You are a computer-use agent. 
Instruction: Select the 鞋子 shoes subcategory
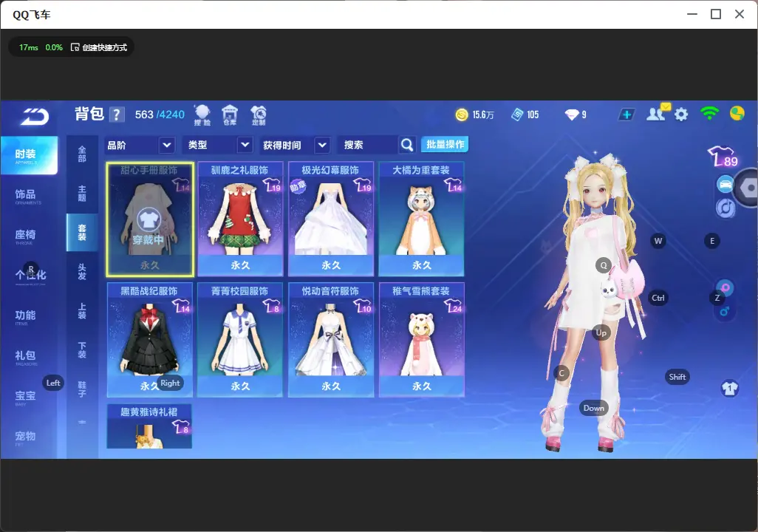click(x=82, y=389)
